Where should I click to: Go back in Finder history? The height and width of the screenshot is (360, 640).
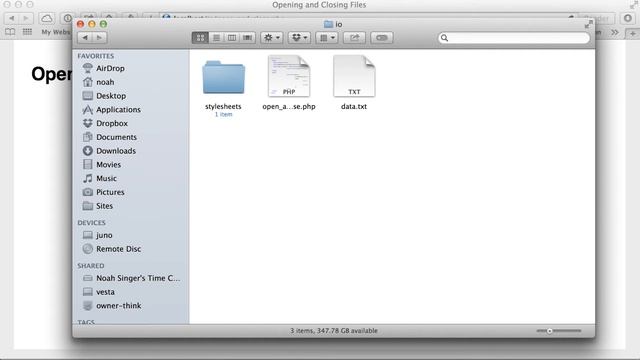coord(85,38)
